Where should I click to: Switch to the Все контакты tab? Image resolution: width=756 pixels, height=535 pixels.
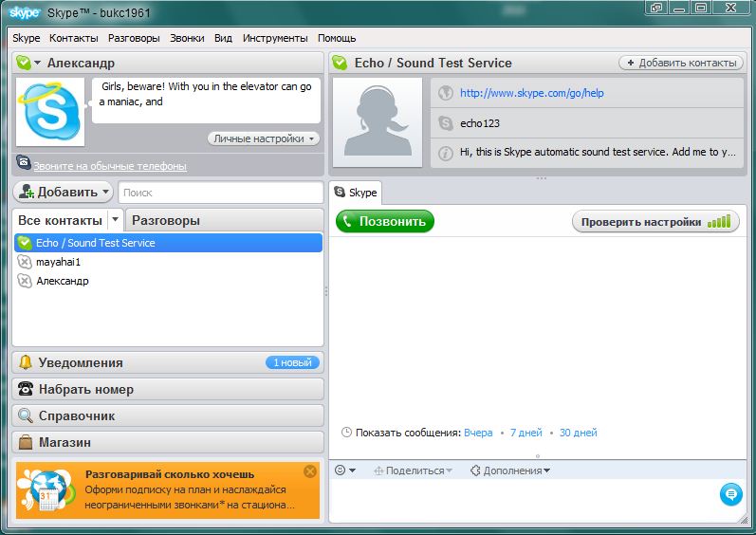point(60,221)
